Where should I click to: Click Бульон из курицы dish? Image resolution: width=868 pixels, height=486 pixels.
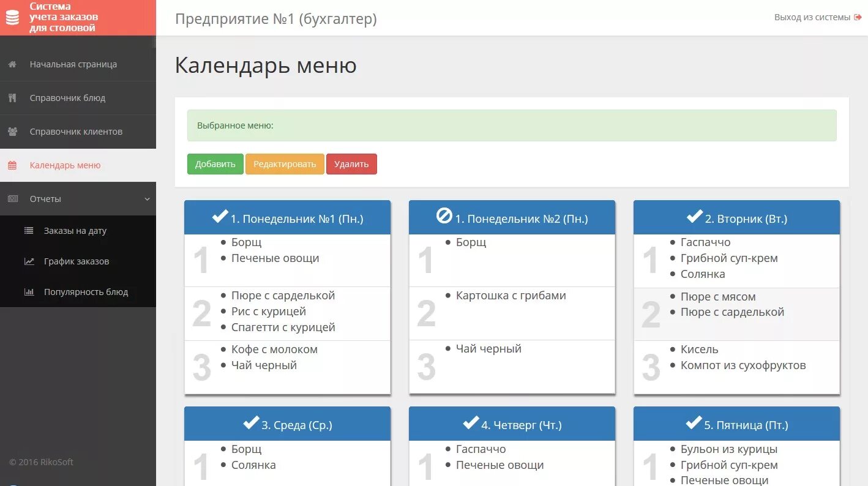pyautogui.click(x=729, y=449)
